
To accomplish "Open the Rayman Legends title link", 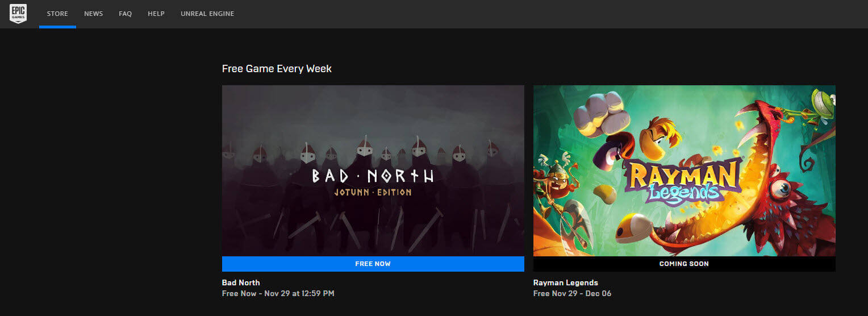I will tap(566, 282).
